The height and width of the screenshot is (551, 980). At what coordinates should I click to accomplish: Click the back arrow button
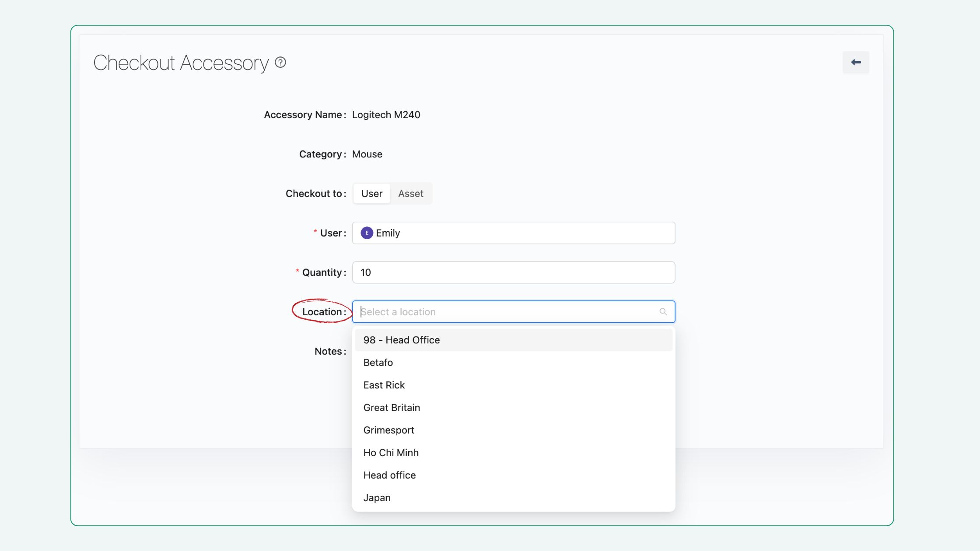[x=856, y=63]
